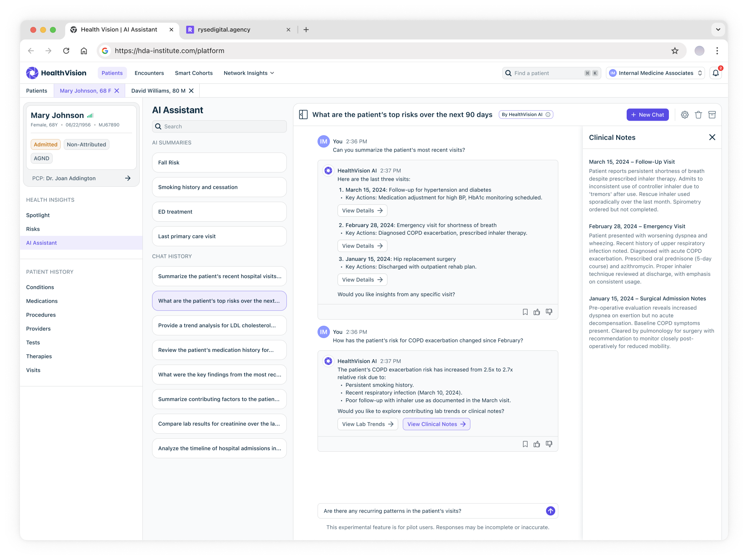Send the typed message arrow button
This screenshot has height=560, width=748.
pyautogui.click(x=550, y=511)
